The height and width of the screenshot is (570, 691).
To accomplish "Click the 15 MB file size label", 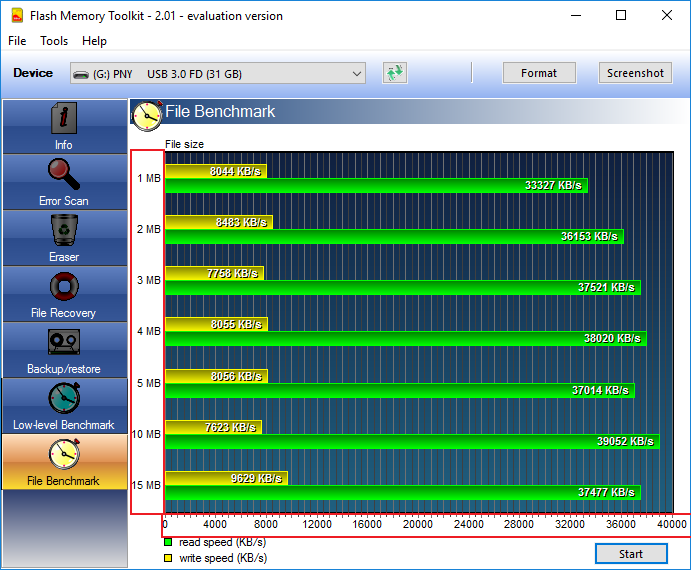I will pos(147,485).
